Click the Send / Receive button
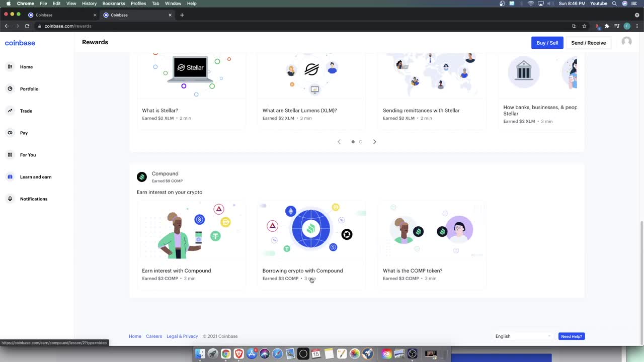Screen dimensions: 644x362 589,43
